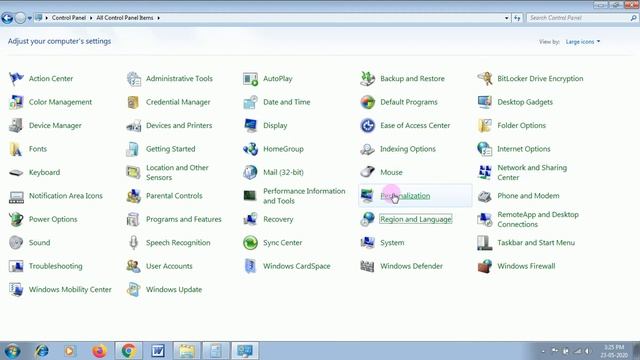Click the Date and Time icon
640x360 pixels.
(x=250, y=102)
